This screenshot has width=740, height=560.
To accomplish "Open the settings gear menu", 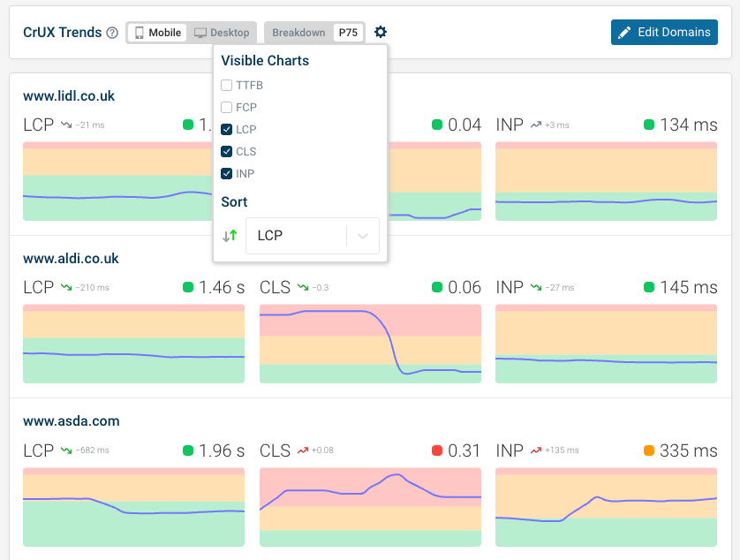I will click(x=381, y=32).
